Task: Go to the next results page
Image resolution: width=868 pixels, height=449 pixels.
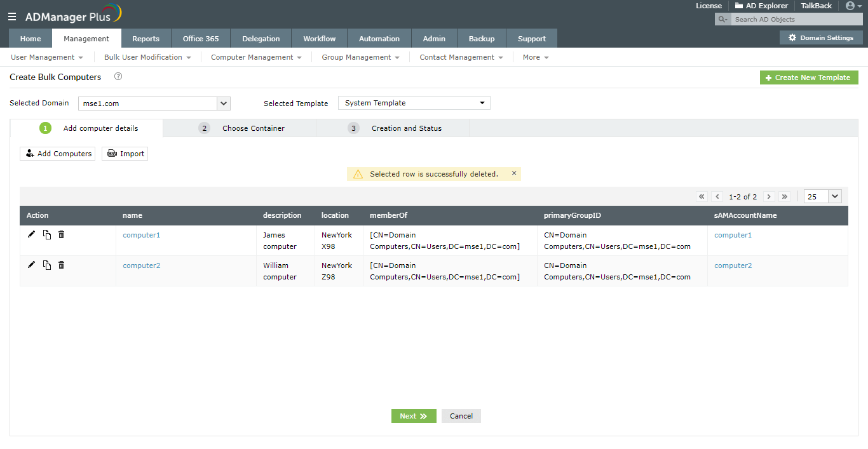Action: click(x=769, y=197)
